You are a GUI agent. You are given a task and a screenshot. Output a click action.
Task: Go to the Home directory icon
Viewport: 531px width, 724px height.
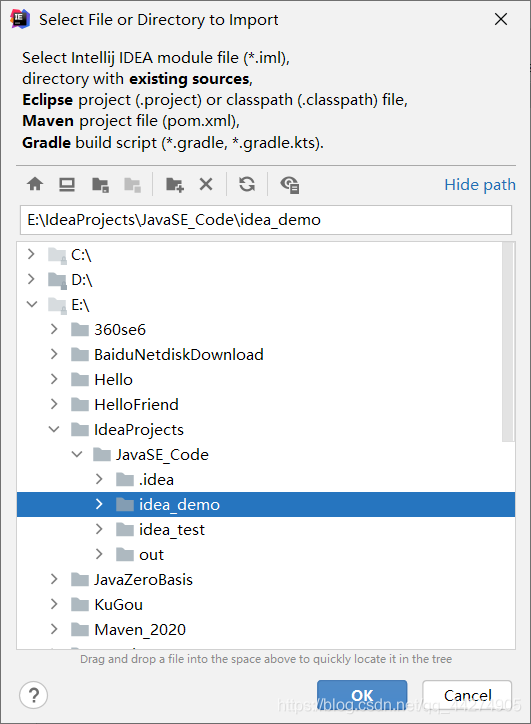pos(35,185)
